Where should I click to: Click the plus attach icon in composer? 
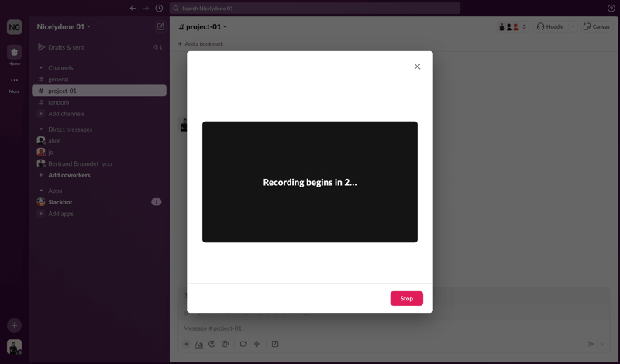pyautogui.click(x=186, y=344)
